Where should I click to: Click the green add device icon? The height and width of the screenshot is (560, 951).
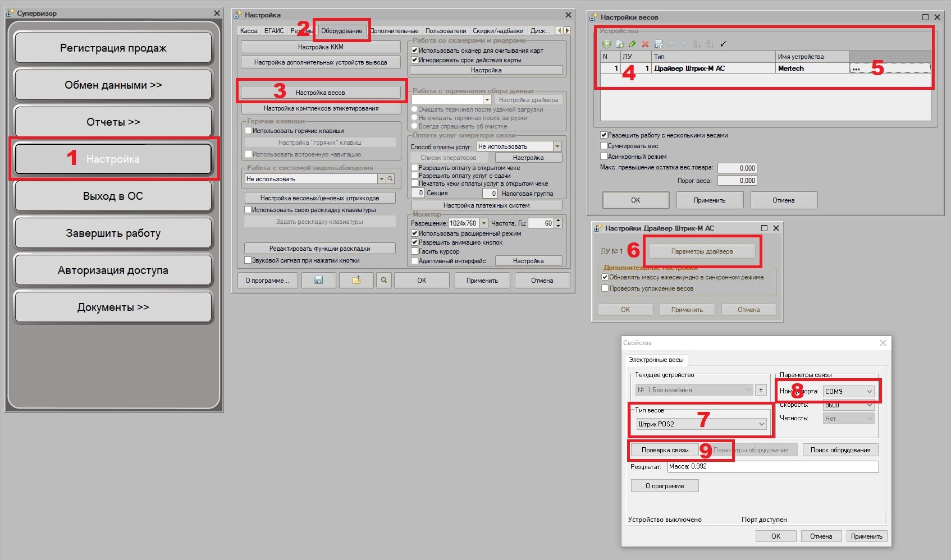click(606, 44)
